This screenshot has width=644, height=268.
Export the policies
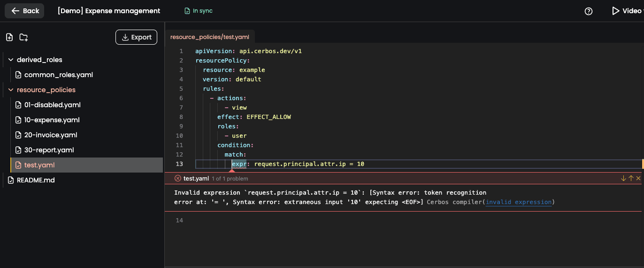coord(136,37)
